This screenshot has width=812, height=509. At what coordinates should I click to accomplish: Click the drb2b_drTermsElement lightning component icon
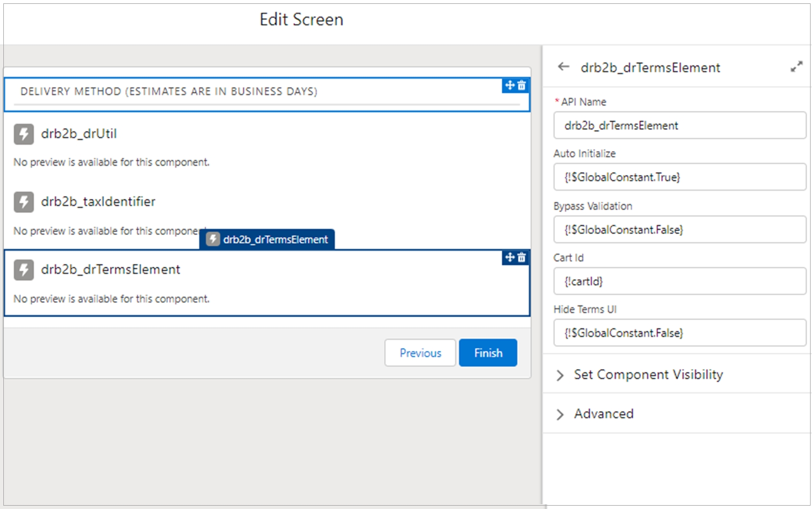pyautogui.click(x=24, y=270)
